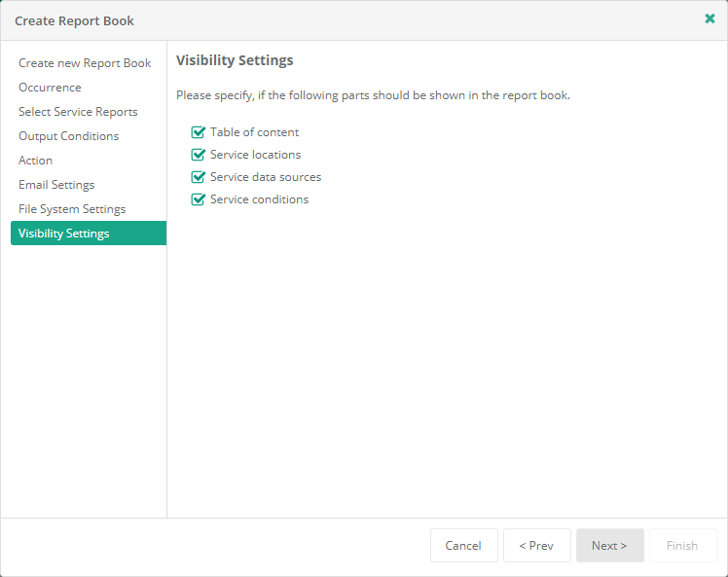728x577 pixels.
Task: Click the Next > button
Action: (609, 546)
